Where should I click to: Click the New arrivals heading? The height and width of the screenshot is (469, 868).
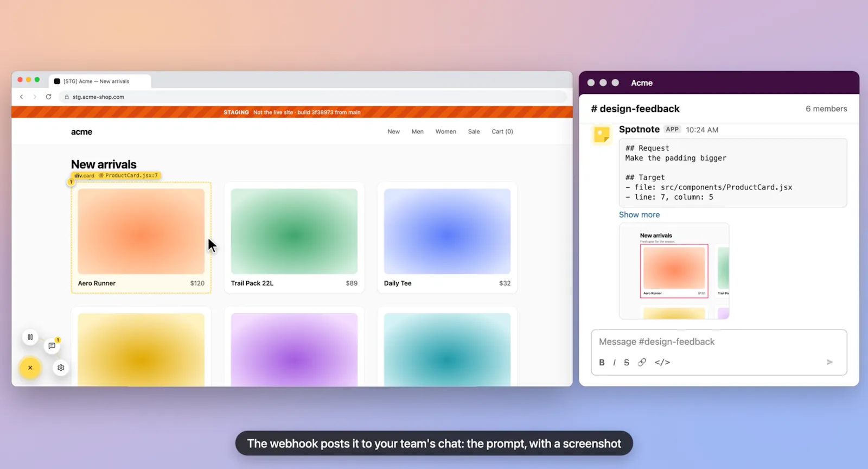click(x=104, y=164)
